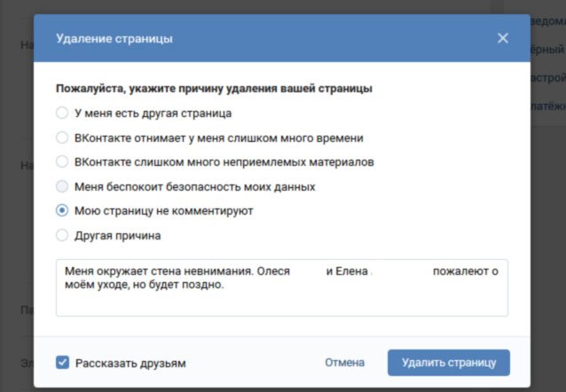Choose "Другая причина" radio option

(x=62, y=235)
